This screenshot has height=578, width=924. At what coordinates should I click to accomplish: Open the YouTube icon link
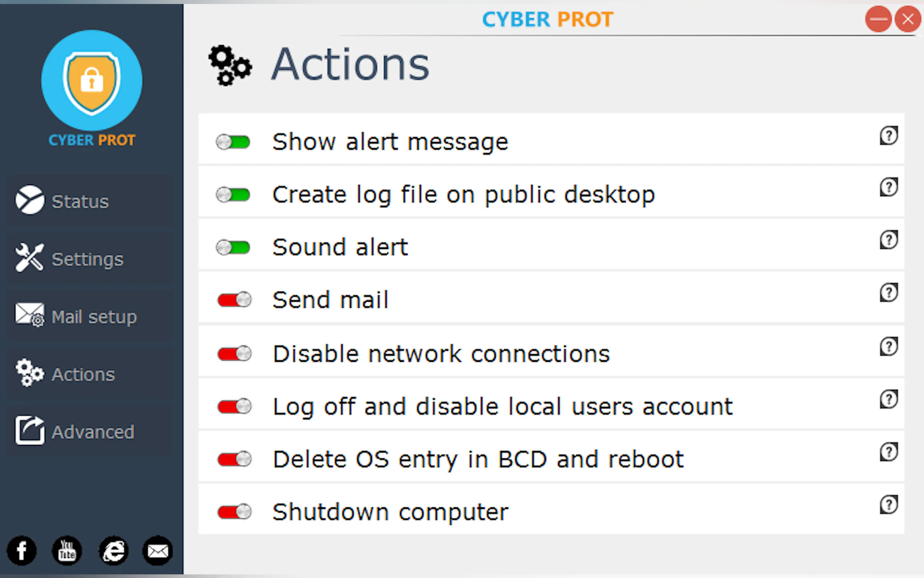[x=67, y=550]
